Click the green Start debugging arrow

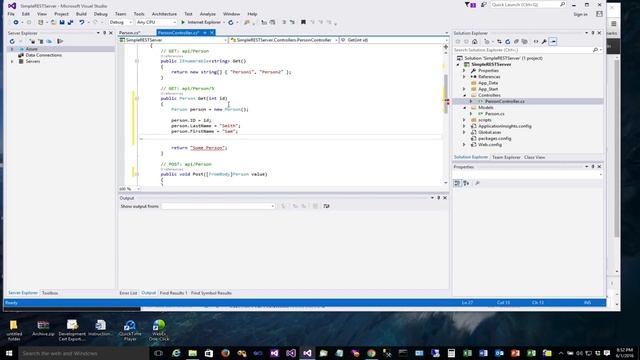[x=183, y=22]
